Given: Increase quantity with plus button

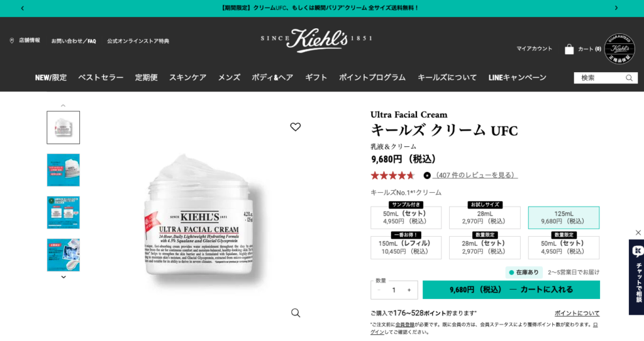Looking at the screenshot, I should [x=409, y=290].
